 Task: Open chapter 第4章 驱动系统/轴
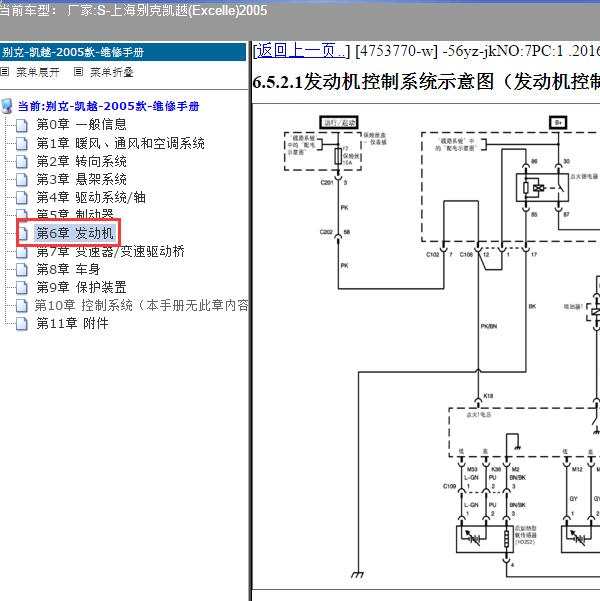click(x=91, y=197)
